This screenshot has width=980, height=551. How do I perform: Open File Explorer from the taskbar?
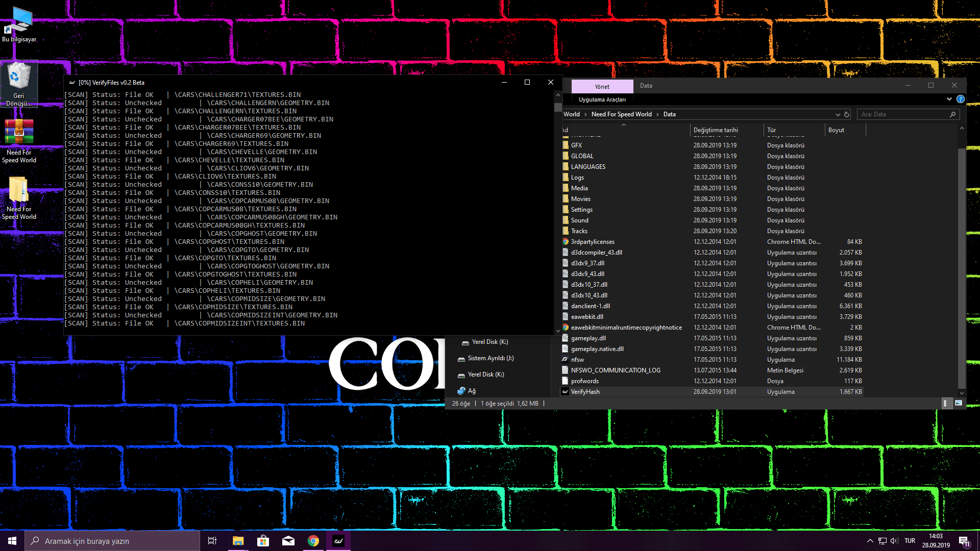(238, 541)
